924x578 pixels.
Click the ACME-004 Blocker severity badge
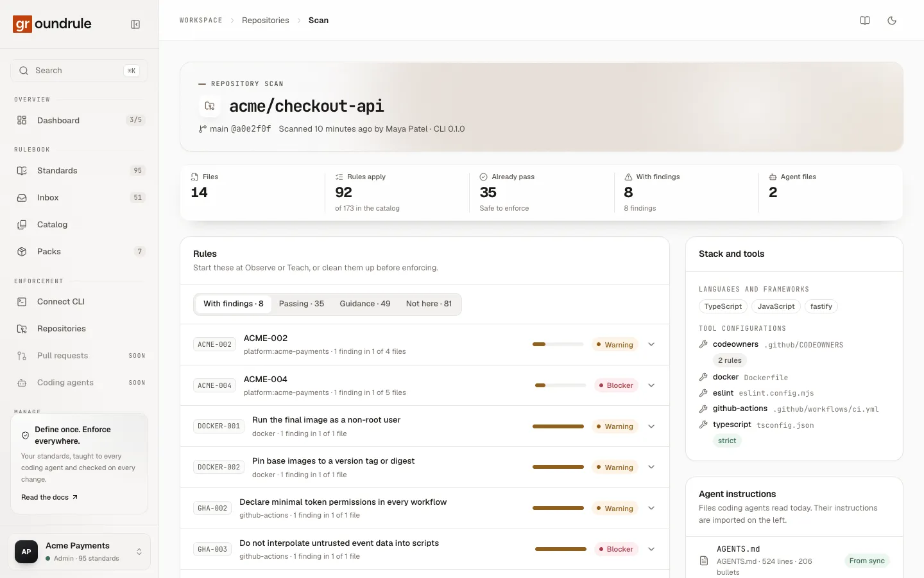[616, 385]
